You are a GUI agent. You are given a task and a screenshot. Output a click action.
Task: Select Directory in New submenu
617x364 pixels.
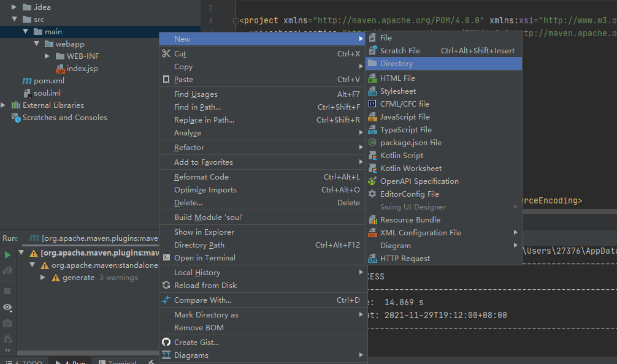443,63
